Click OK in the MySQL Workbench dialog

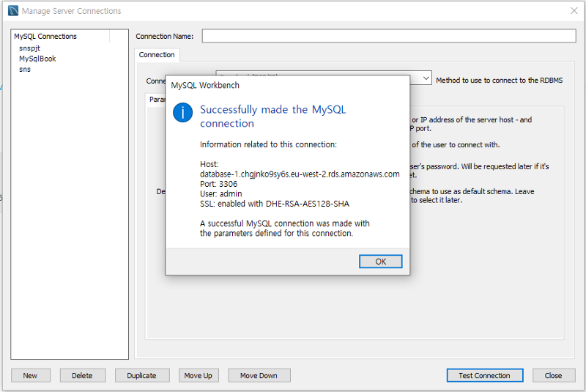[380, 262]
